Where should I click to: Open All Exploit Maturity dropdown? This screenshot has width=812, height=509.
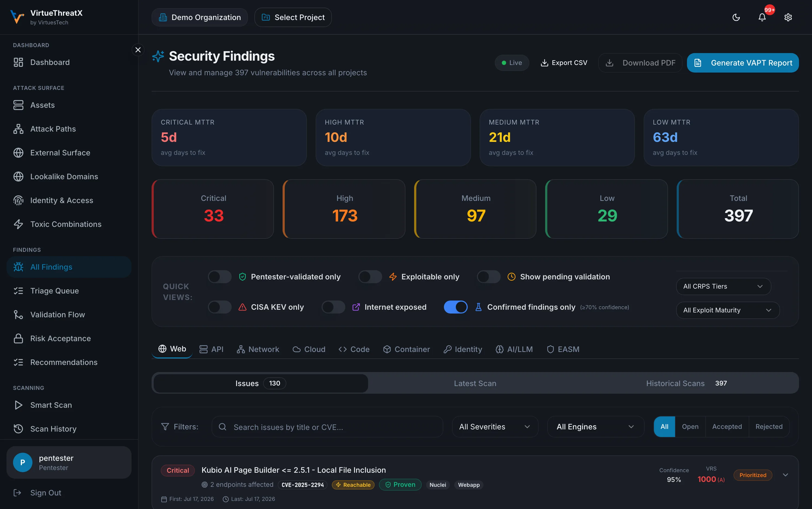click(728, 310)
